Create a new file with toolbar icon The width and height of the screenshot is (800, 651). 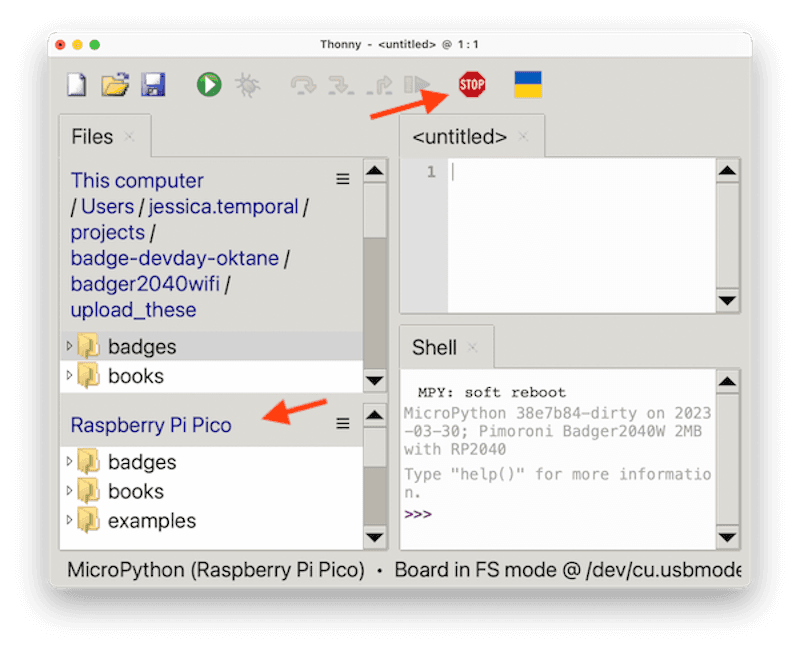tap(77, 85)
